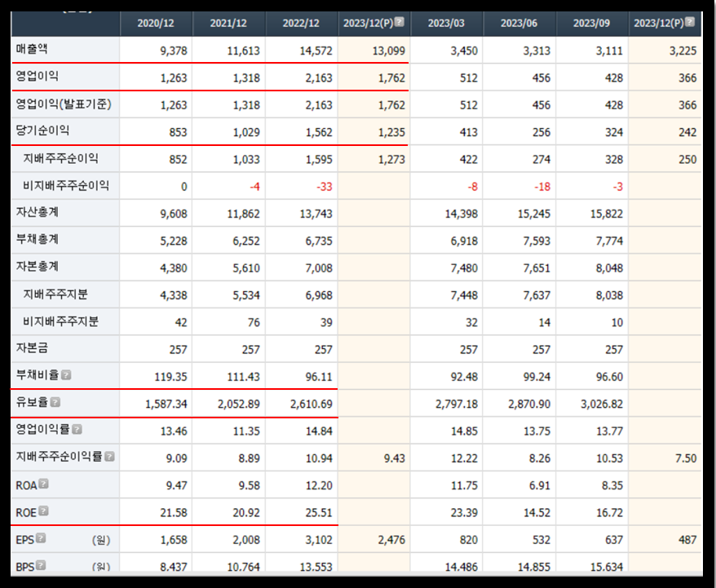
Task: Select the red value -18
Action: [542, 187]
